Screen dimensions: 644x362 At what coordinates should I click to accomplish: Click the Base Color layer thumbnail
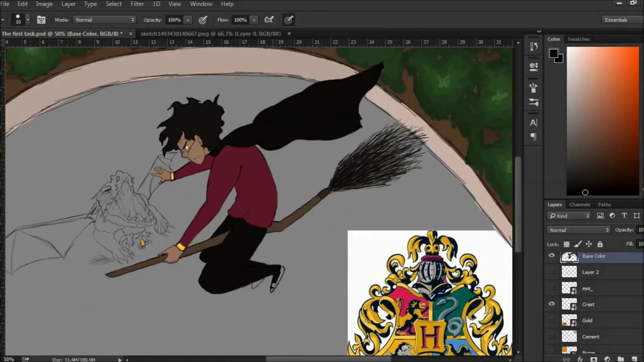coord(569,257)
